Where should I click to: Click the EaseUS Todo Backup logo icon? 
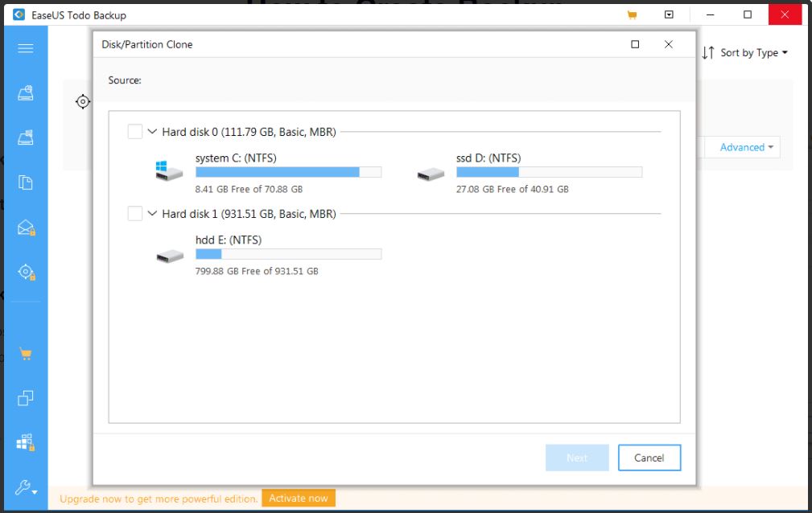19,14
